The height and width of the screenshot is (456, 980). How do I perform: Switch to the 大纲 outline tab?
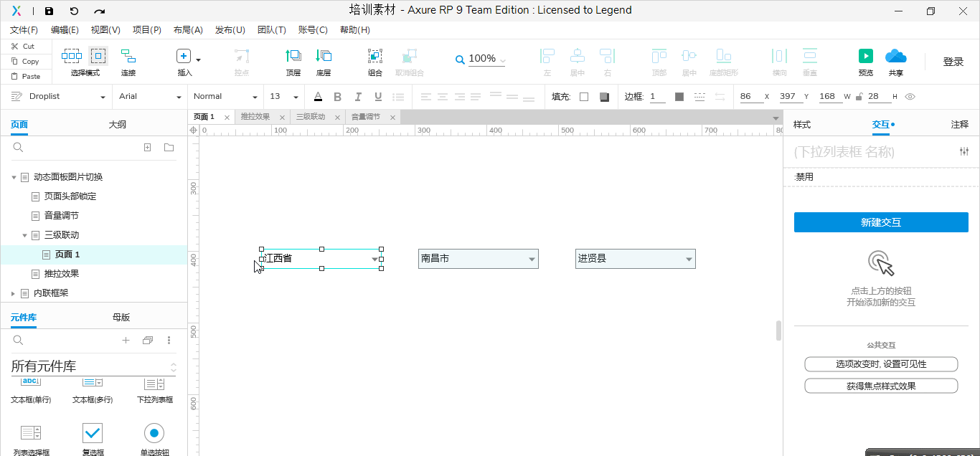click(x=118, y=125)
